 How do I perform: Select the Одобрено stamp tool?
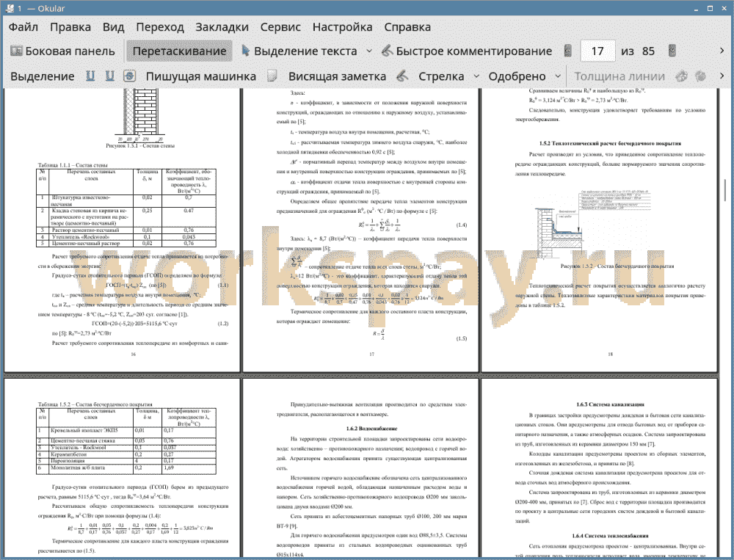click(x=517, y=76)
